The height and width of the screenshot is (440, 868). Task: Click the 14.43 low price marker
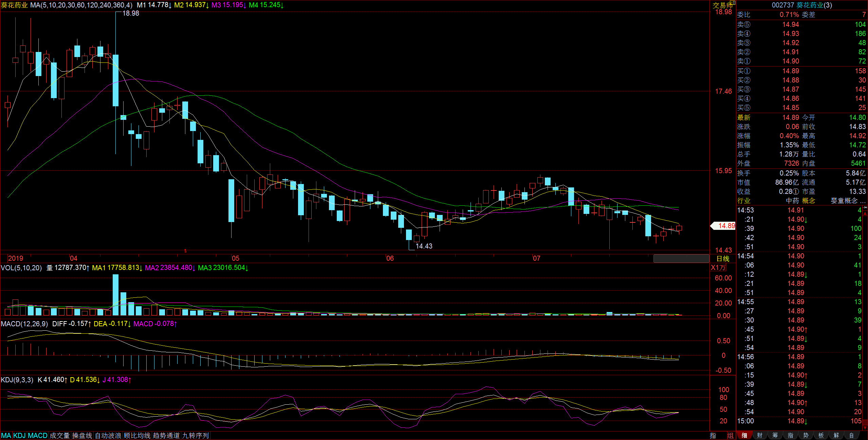(x=424, y=246)
